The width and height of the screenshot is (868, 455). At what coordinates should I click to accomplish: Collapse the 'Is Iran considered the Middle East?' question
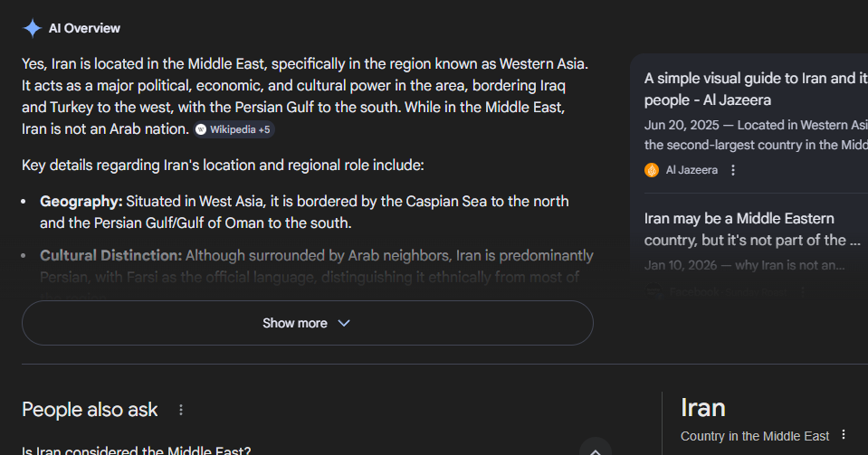595,449
